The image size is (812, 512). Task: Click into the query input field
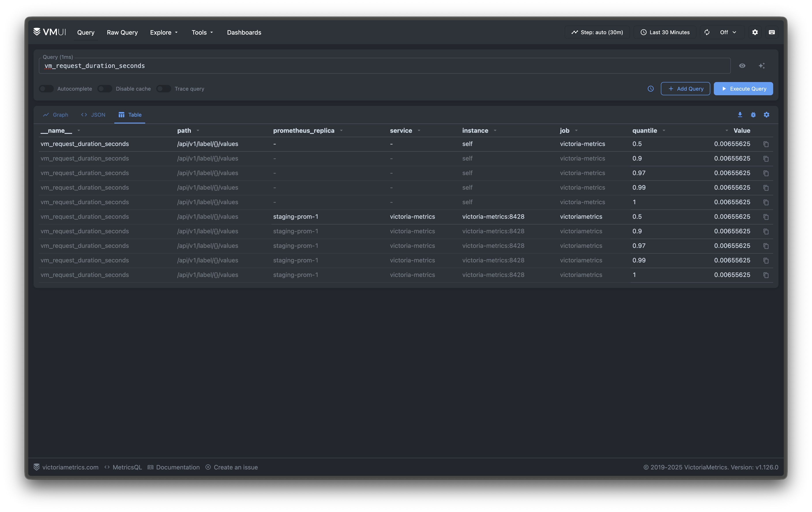click(x=384, y=66)
